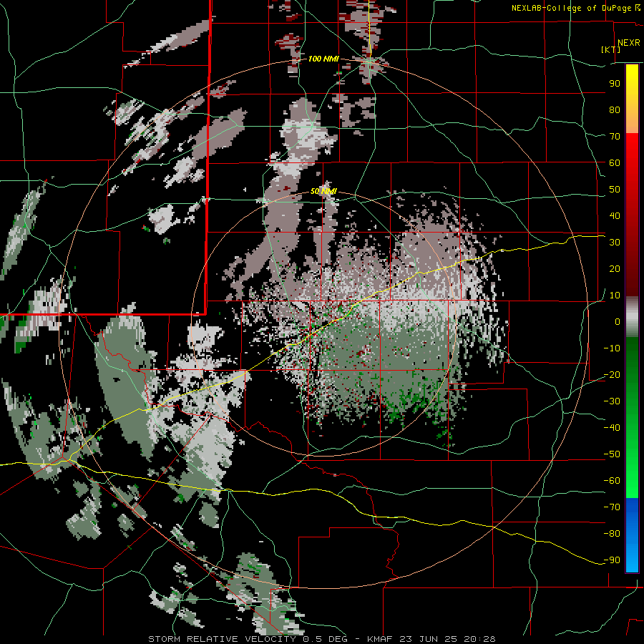Click the -30 value on velocity scale
The height and width of the screenshot is (644, 644).
tap(612, 401)
